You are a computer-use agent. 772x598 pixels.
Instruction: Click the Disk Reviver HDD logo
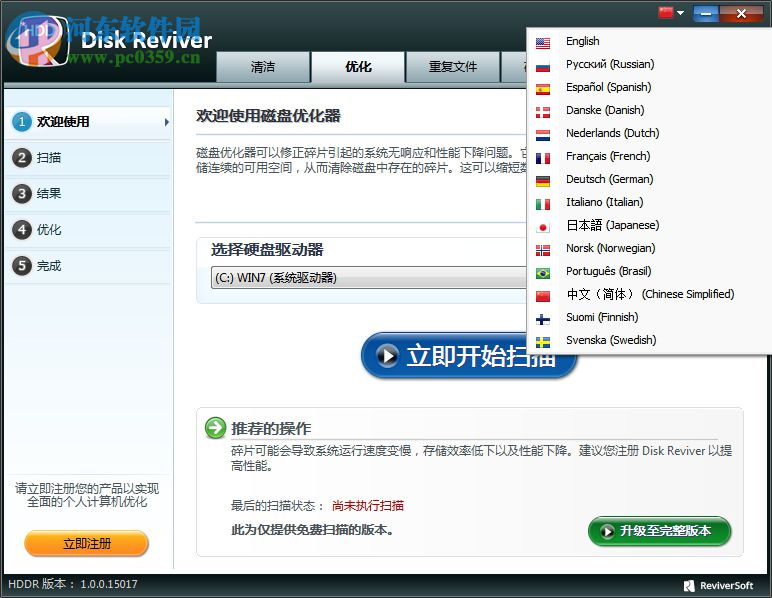(x=37, y=41)
